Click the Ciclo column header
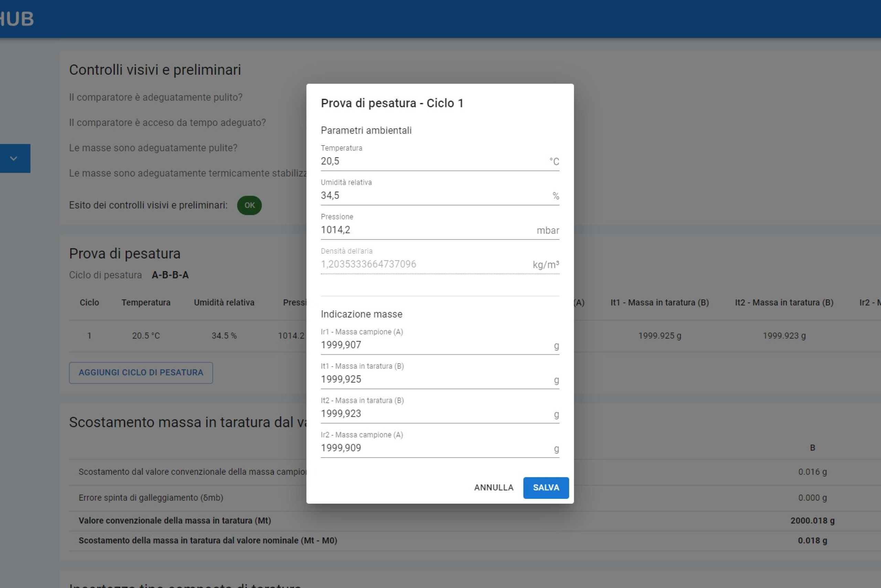881x588 pixels. [89, 303]
